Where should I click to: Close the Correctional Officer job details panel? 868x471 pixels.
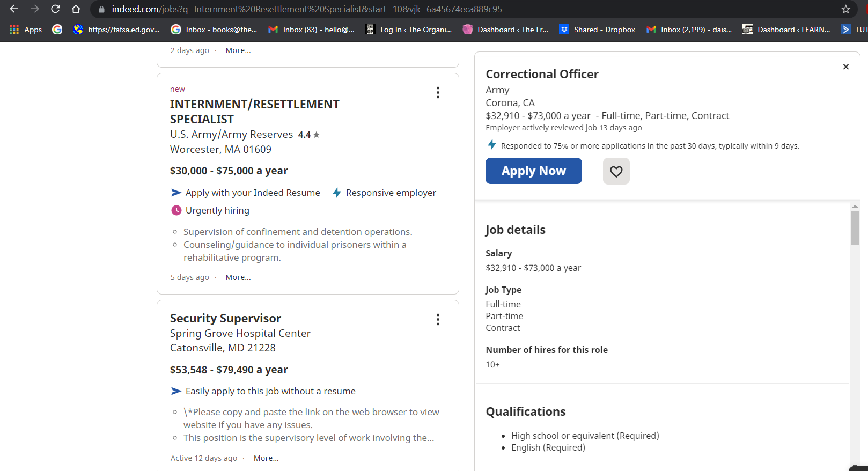[x=846, y=67]
